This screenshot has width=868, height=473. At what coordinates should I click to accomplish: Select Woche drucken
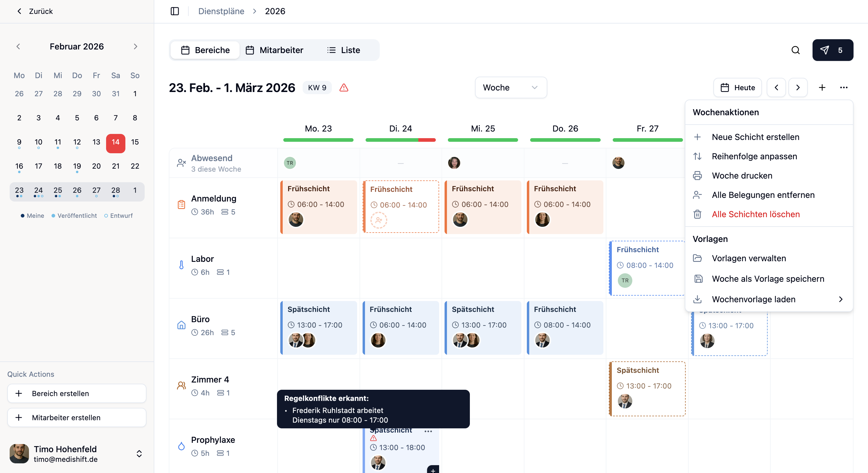pos(769,176)
